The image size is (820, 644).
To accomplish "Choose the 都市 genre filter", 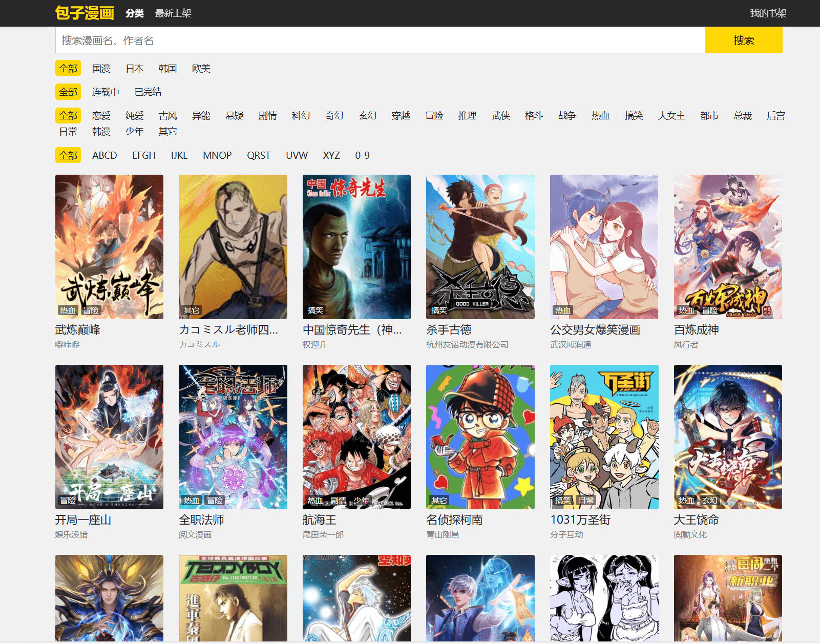I will tap(709, 116).
